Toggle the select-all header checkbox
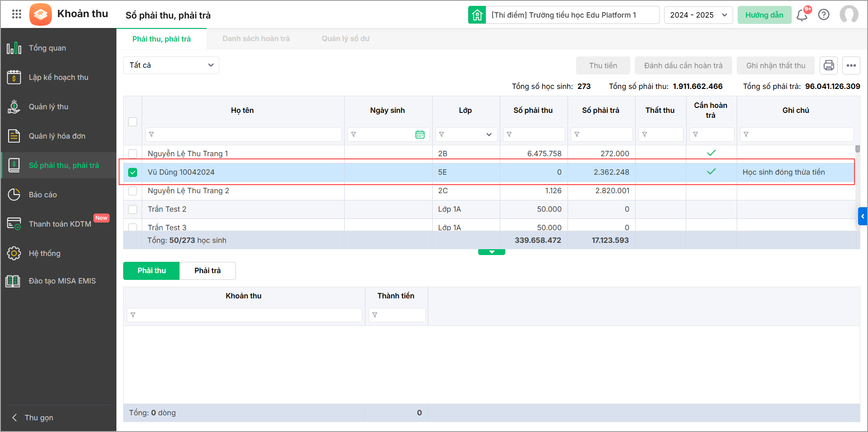Viewport: 868px width, 432px height. 133,122
